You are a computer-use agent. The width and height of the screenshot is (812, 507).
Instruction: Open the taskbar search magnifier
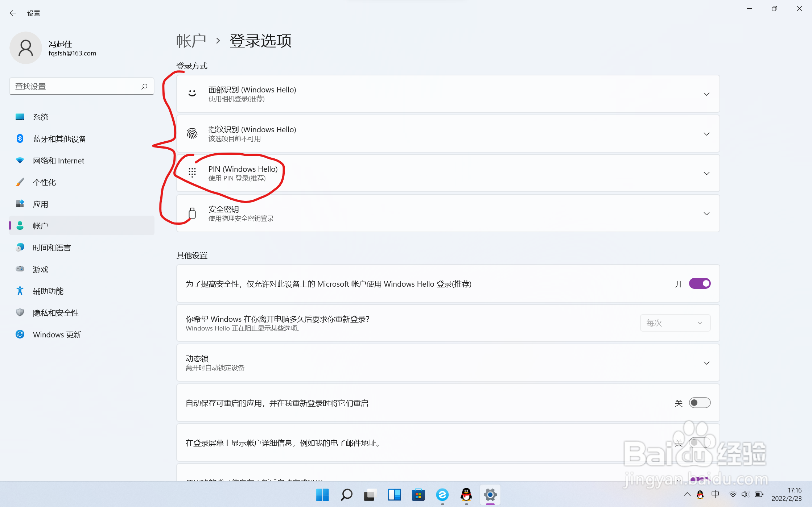tap(346, 495)
